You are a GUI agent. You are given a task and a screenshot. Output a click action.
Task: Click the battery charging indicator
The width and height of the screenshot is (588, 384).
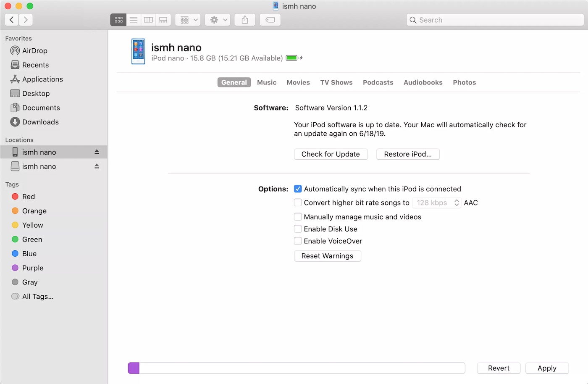294,58
